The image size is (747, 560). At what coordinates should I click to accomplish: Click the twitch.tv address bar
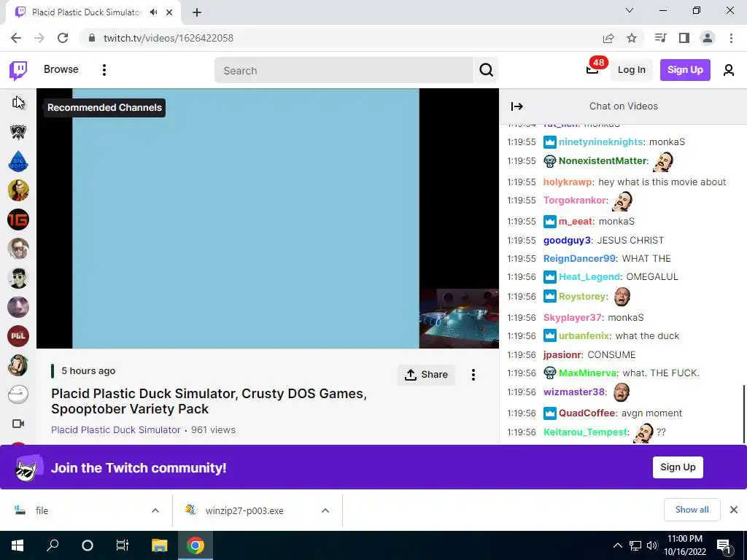click(343, 38)
